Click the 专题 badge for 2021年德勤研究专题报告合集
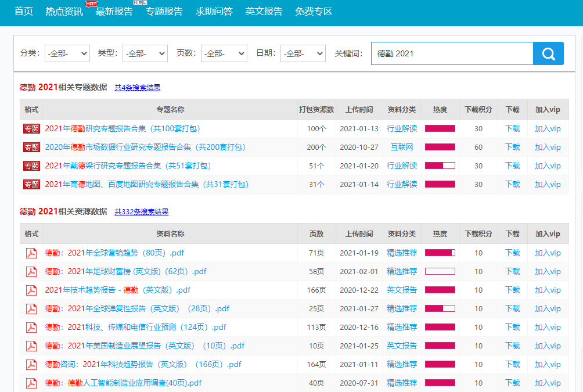The image size is (583, 392). pos(31,129)
